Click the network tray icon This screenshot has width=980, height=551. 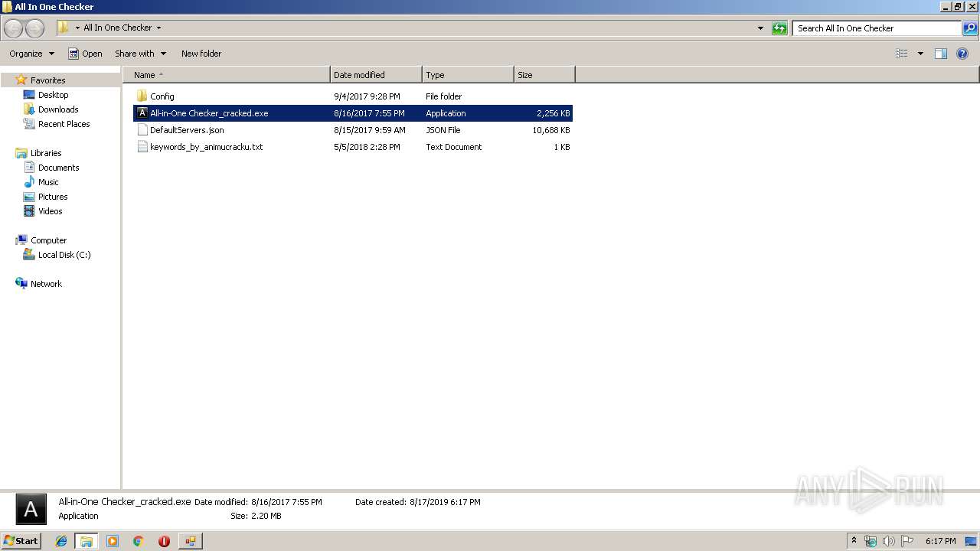(871, 541)
